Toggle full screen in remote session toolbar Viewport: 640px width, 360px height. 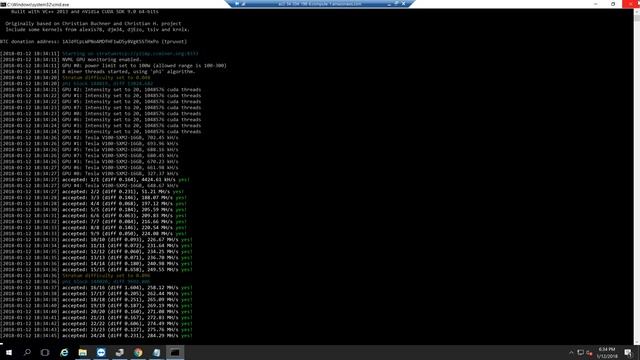click(x=396, y=3)
